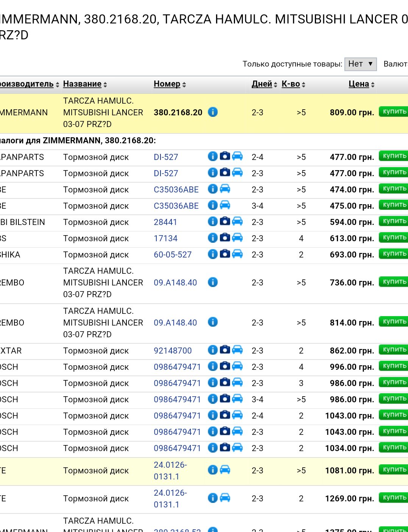Open info icon for C35036ABE priced 475.00
The image size is (408, 532).
[x=213, y=205]
